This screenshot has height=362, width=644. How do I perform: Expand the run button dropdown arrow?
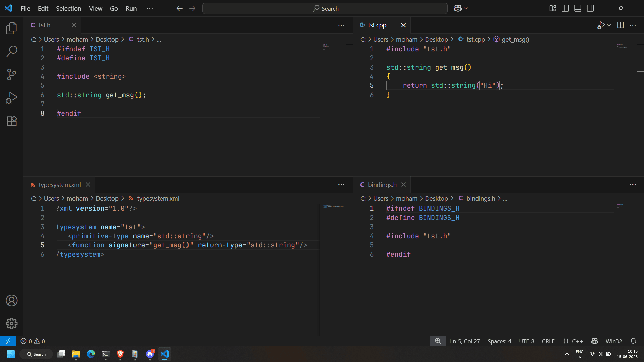tap(609, 25)
